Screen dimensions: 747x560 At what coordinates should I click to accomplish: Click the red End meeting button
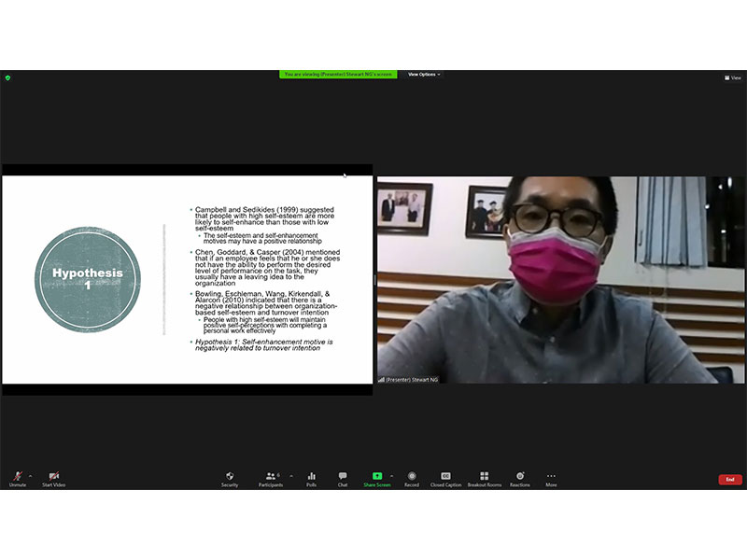tap(730, 480)
